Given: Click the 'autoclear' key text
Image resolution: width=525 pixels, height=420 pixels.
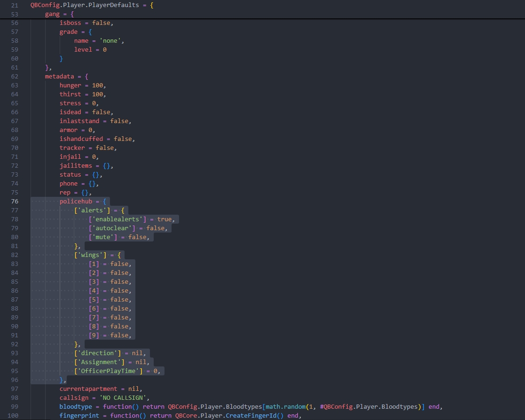Looking at the screenshot, I should (112, 228).
